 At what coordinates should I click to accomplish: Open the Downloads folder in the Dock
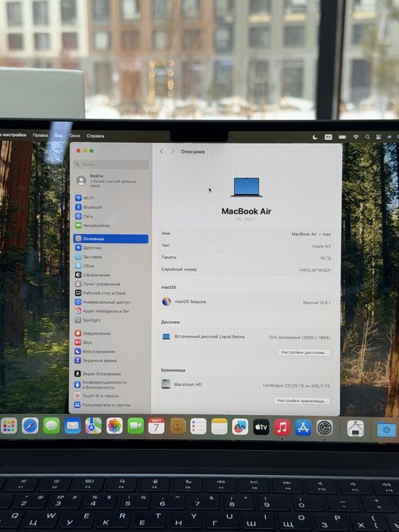click(386, 429)
